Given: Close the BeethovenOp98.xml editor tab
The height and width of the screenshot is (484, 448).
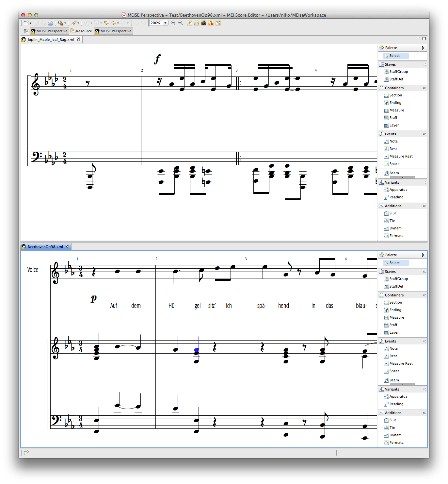Looking at the screenshot, I should coord(67,246).
